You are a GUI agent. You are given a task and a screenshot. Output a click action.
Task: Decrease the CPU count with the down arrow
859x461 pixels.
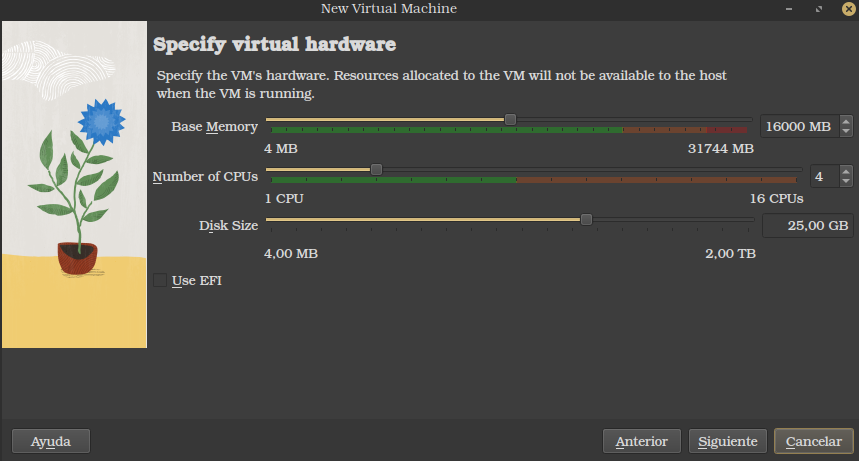(846, 181)
